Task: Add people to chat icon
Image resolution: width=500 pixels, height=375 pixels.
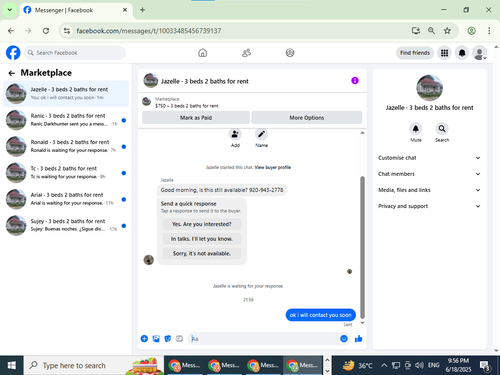Action: [235, 134]
